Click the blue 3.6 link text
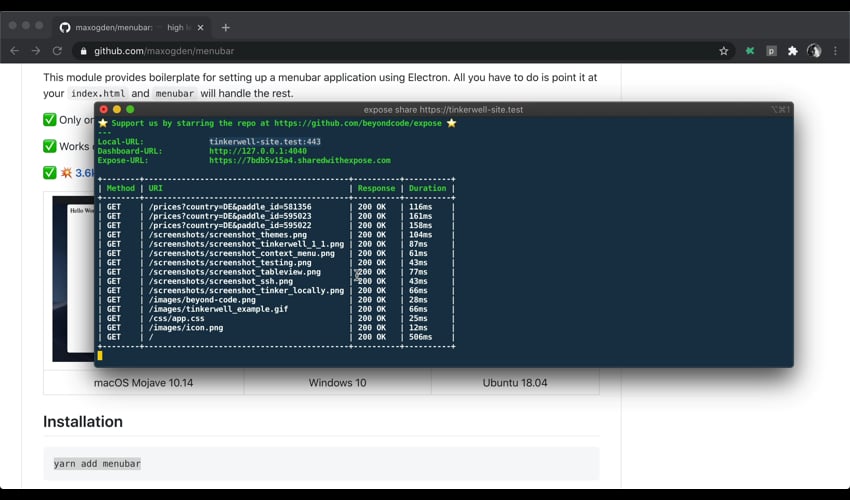 [84, 173]
